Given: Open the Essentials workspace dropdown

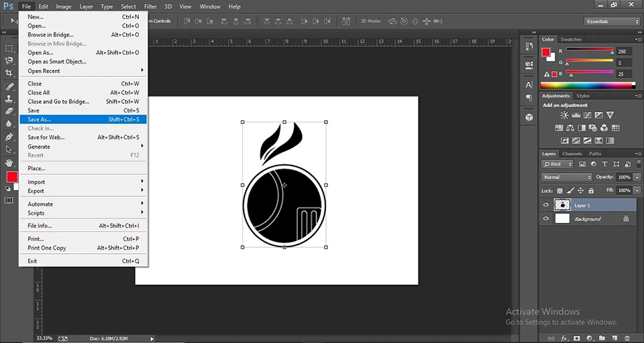Looking at the screenshot, I should [612, 21].
